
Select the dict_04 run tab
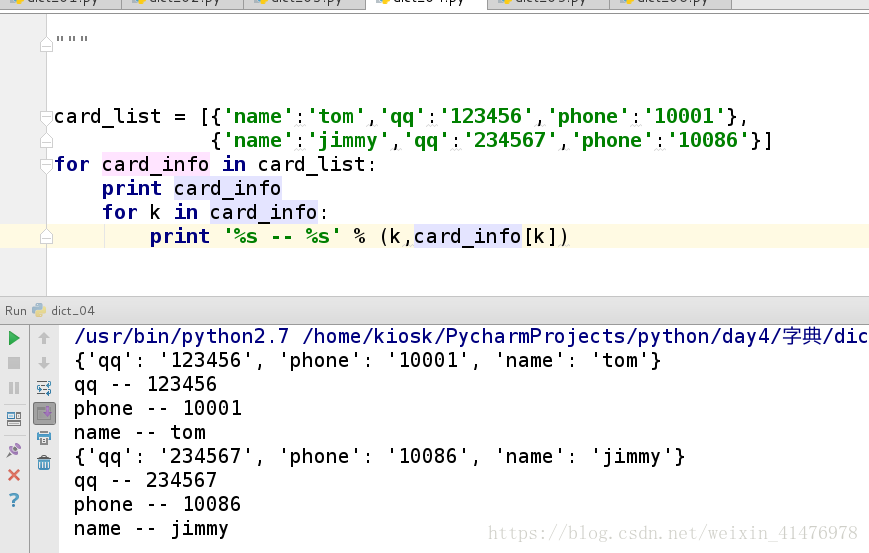pyautogui.click(x=73, y=311)
